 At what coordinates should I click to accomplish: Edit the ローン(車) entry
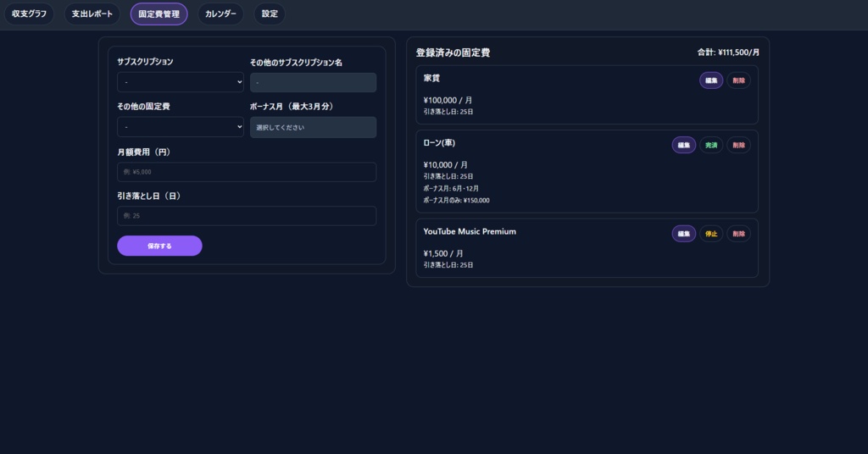point(684,146)
